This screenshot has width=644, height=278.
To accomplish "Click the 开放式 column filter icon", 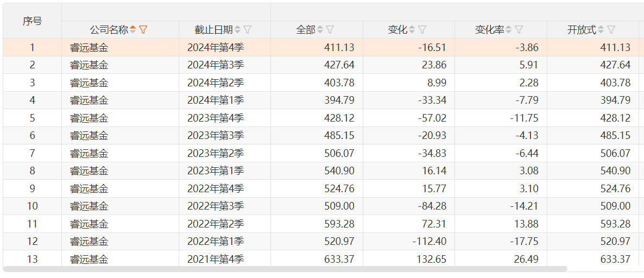I will pos(611,30).
